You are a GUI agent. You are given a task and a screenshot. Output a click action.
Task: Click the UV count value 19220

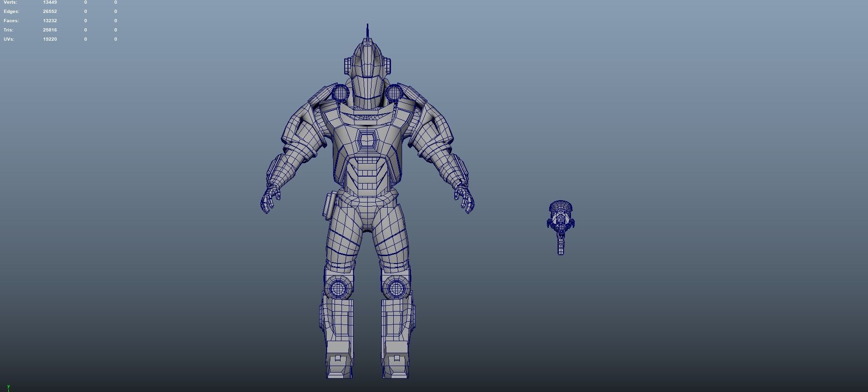pos(50,39)
